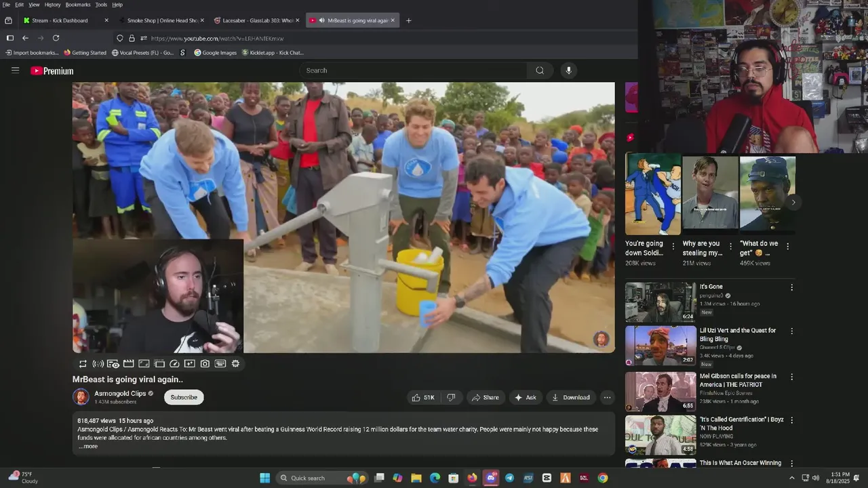Open 'Mel Gibson calls for peace' video
The width and height of the screenshot is (868, 488).
tap(738, 380)
